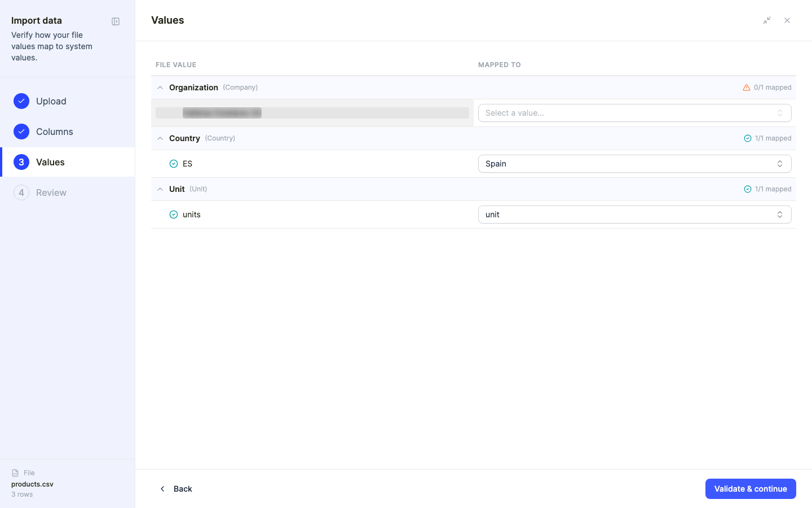Image resolution: width=812 pixels, height=508 pixels.
Task: Click the step 3 Values number badge
Action: [21, 162]
